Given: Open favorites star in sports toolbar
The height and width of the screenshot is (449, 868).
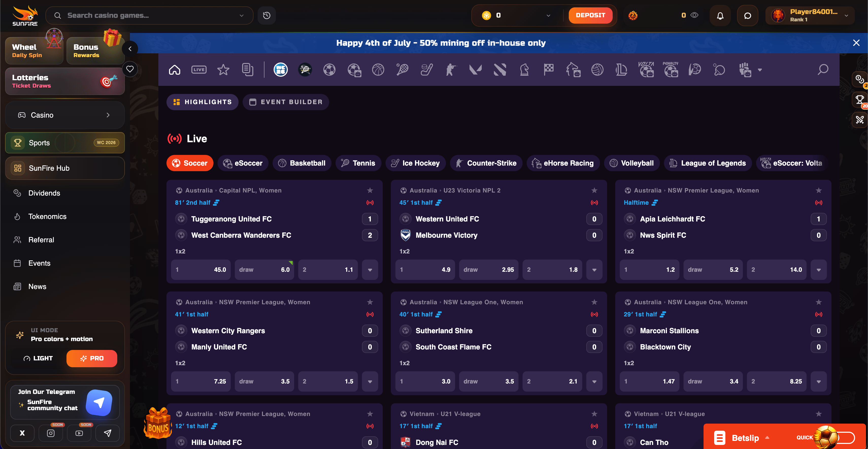Looking at the screenshot, I should pyautogui.click(x=223, y=70).
